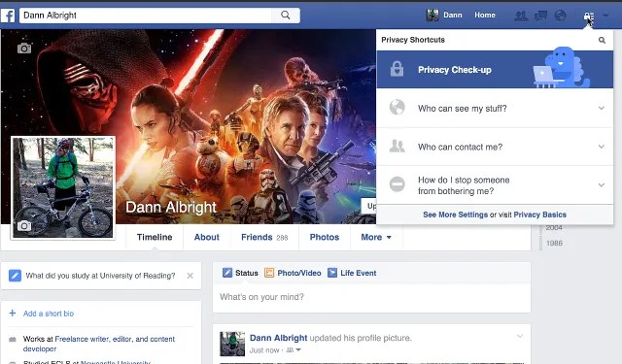The width and height of the screenshot is (622, 364).
Task: Click Dann Albright name on post
Action: (279, 338)
